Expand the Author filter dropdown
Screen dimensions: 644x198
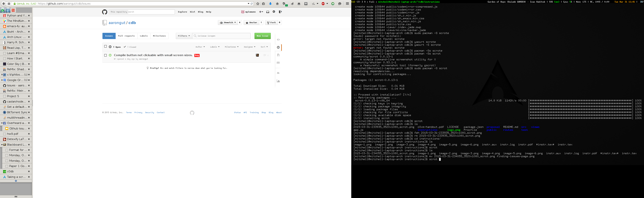click(x=200, y=47)
